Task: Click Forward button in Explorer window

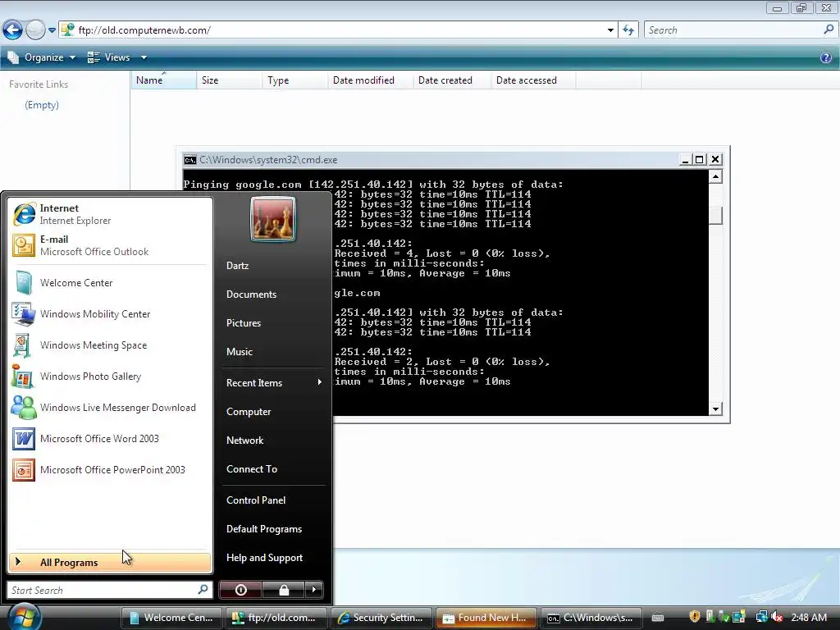Action: 35,30
